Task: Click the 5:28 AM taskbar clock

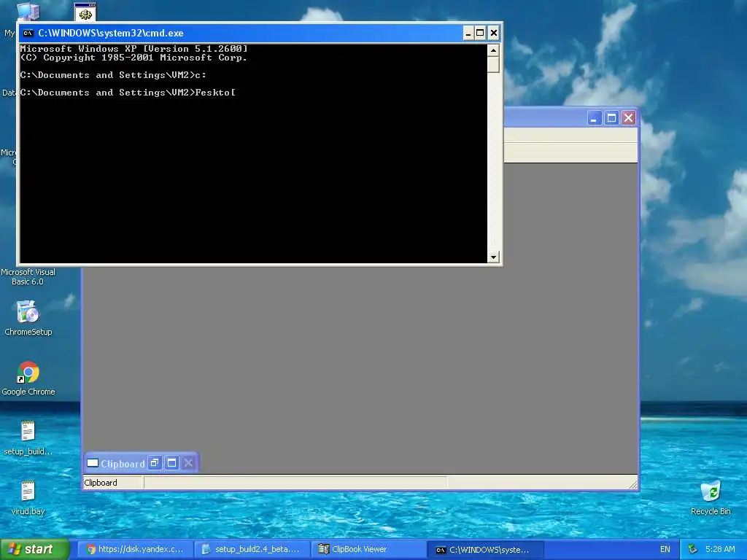Action: click(x=720, y=549)
